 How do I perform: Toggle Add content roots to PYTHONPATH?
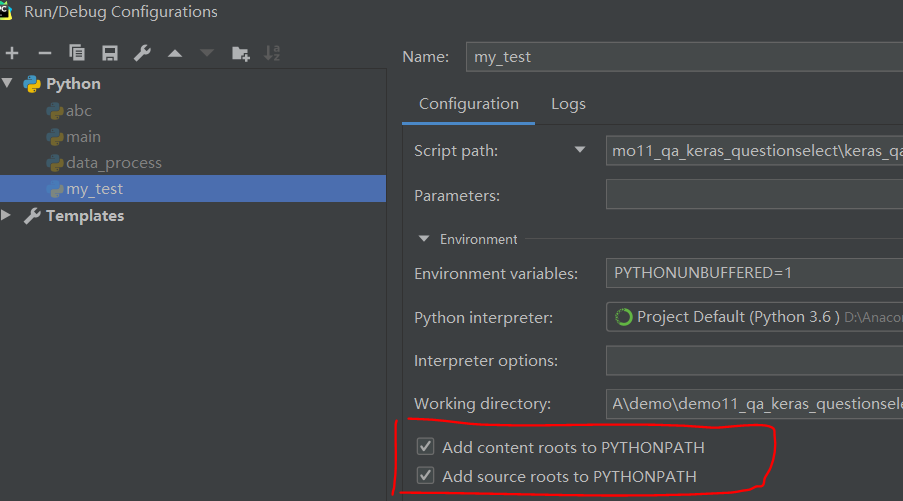point(426,447)
